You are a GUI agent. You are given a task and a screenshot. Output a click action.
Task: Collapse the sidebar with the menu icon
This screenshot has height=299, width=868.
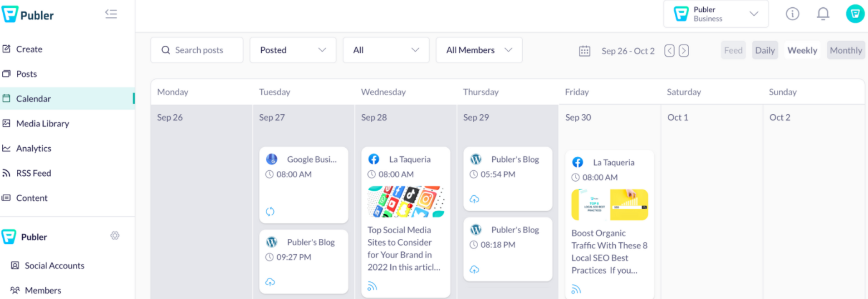tap(111, 14)
